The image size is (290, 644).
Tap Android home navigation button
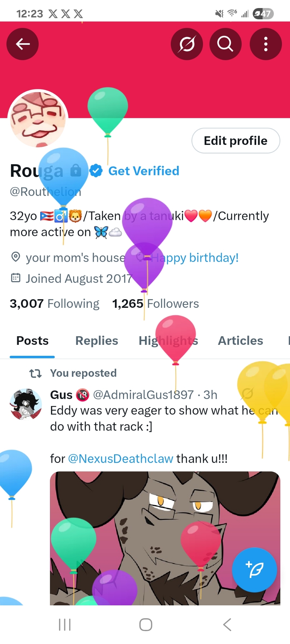point(146,625)
